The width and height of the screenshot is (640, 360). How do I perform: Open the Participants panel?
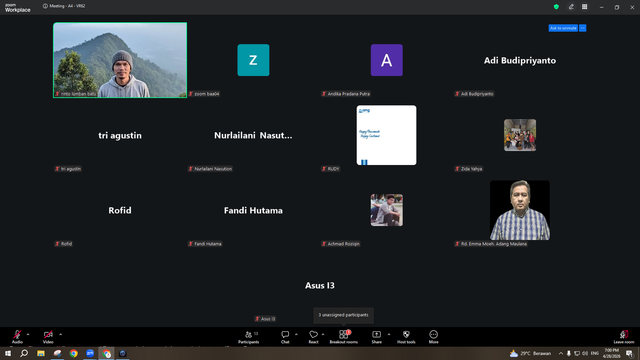249,337
